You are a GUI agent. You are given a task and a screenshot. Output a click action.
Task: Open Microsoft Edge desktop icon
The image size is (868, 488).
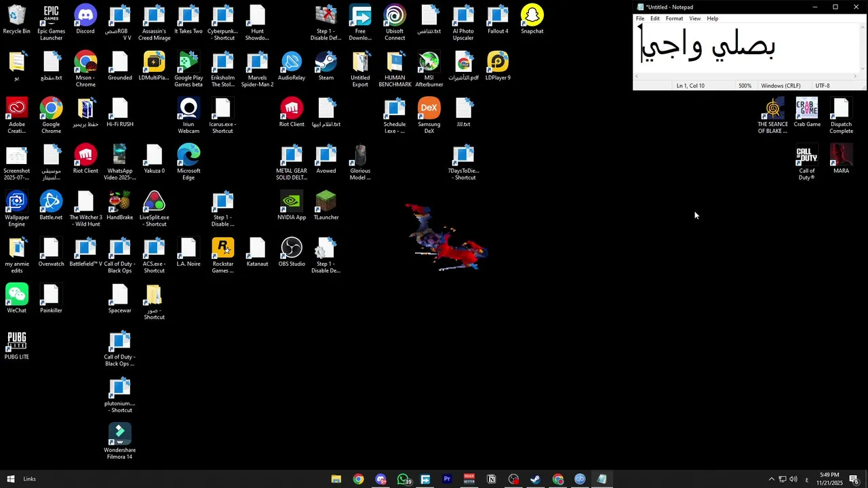pyautogui.click(x=189, y=162)
